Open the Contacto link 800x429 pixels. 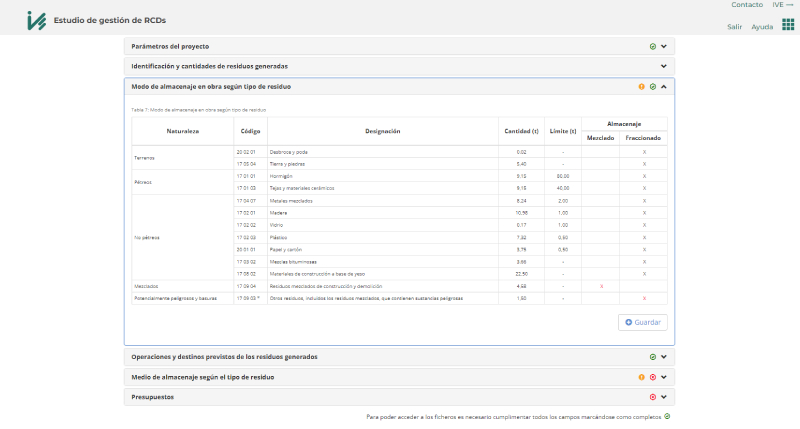(747, 5)
